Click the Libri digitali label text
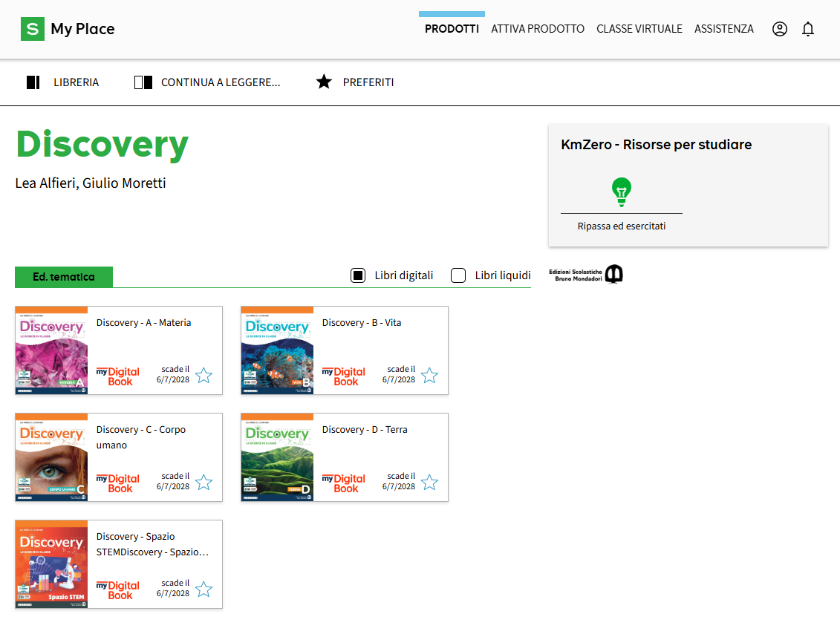This screenshot has width=840, height=637. click(x=404, y=275)
